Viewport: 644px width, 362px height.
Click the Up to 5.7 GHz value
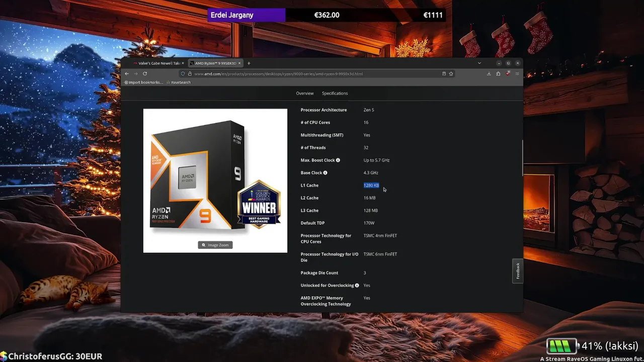[x=376, y=160]
